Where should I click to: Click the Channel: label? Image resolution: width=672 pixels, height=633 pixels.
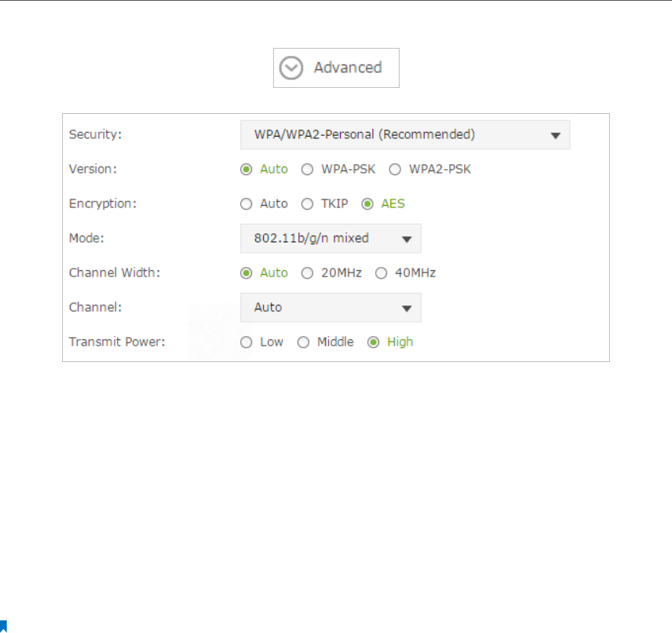[x=96, y=308]
